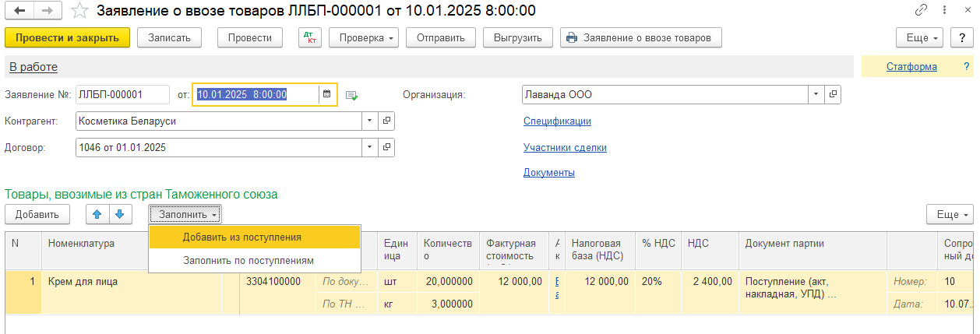980x334 pixels.
Task: Show the Дт/Кт accounting entries
Action: coord(310,37)
